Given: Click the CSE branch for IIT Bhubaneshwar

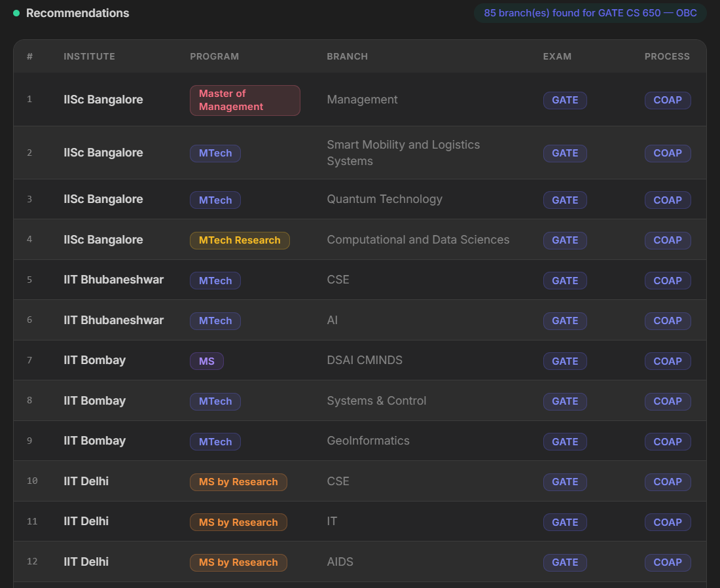Looking at the screenshot, I should [x=338, y=280].
